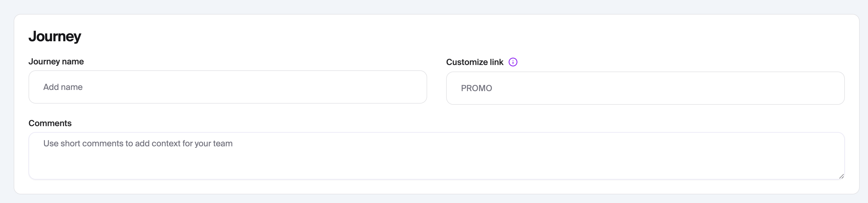The width and height of the screenshot is (868, 203).
Task: Click the "Comments" field label
Action: tap(50, 123)
